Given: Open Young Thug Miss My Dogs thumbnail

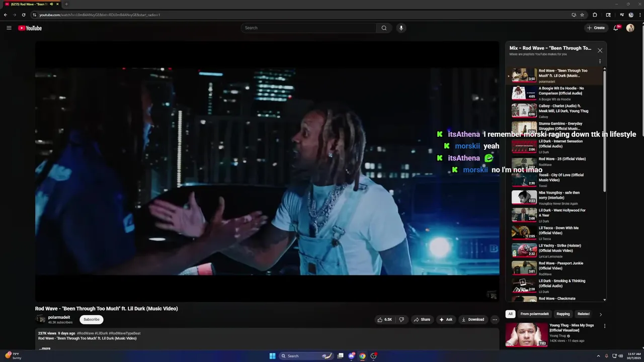Looking at the screenshot, I should tap(526, 335).
